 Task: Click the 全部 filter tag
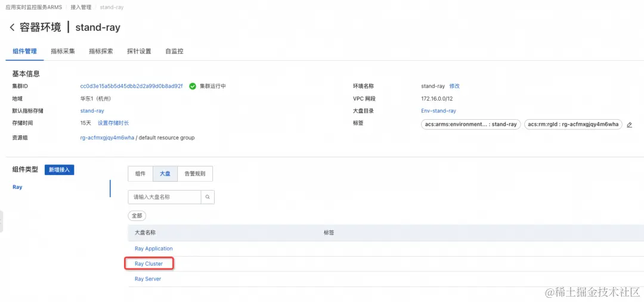coord(137,216)
